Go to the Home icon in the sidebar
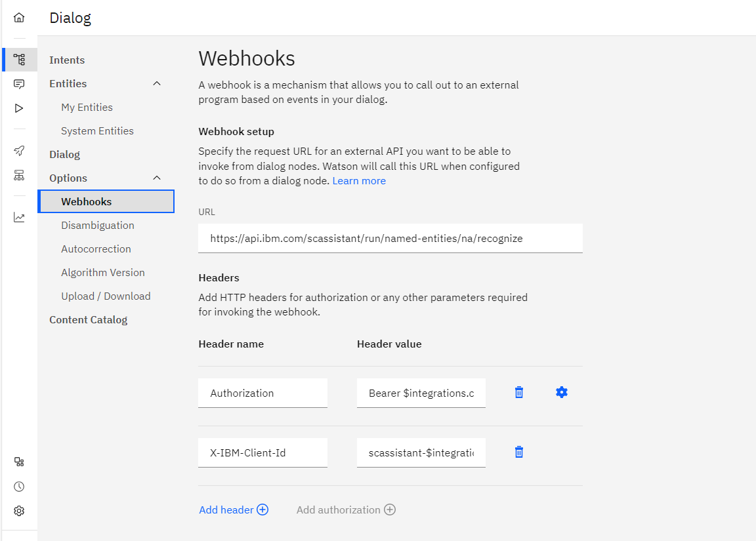Viewport: 756px width, 541px height. point(19,18)
